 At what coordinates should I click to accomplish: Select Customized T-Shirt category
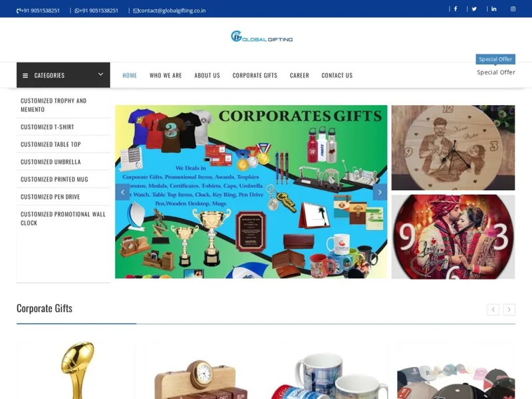(63, 127)
